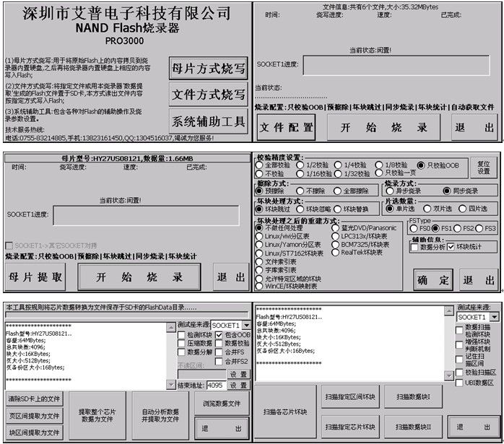Select the 1/32校验 radio option
Viewport: 504px width, 444px height.
coord(338,173)
